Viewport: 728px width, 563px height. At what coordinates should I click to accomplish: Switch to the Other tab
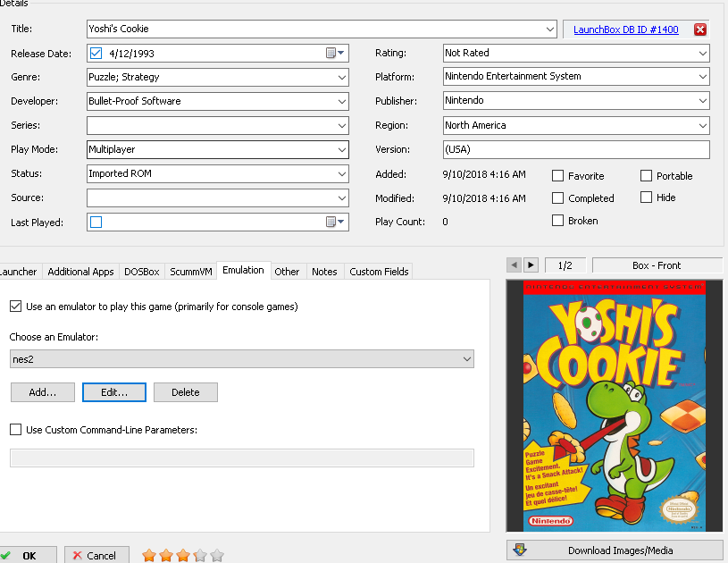click(287, 272)
